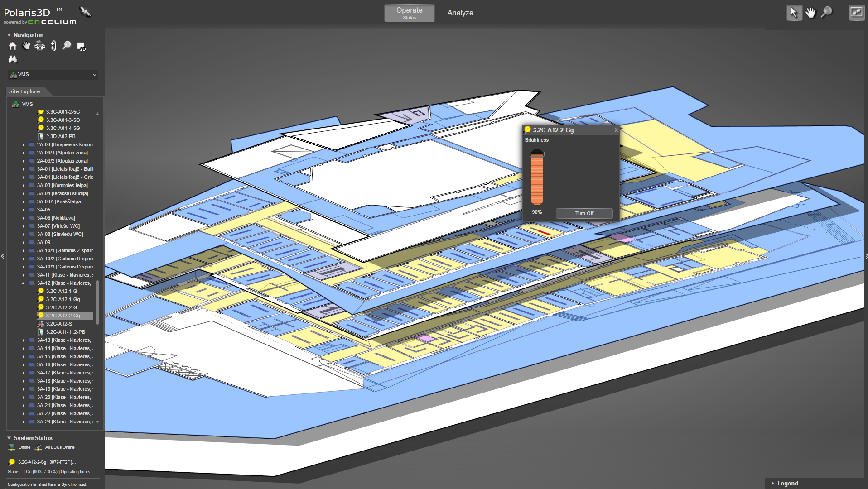Viewport: 868px width, 489px height.
Task: Select the orbit rotate navigation tool
Action: click(x=40, y=46)
